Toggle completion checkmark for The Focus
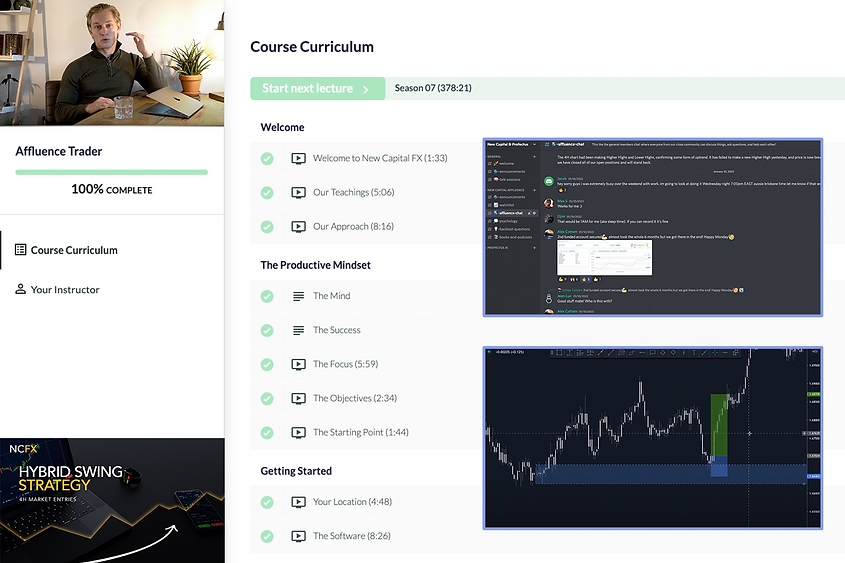 click(267, 364)
